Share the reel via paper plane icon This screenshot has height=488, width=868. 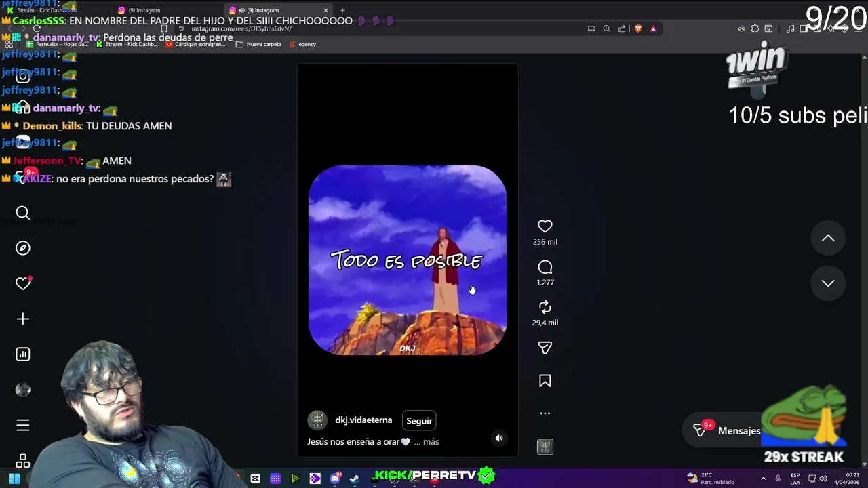click(545, 348)
